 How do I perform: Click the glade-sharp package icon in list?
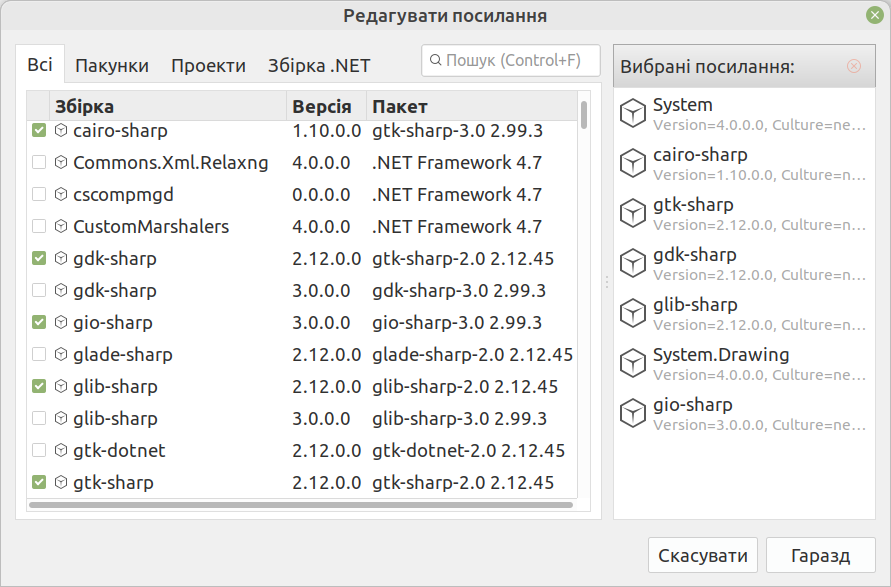pos(61,355)
